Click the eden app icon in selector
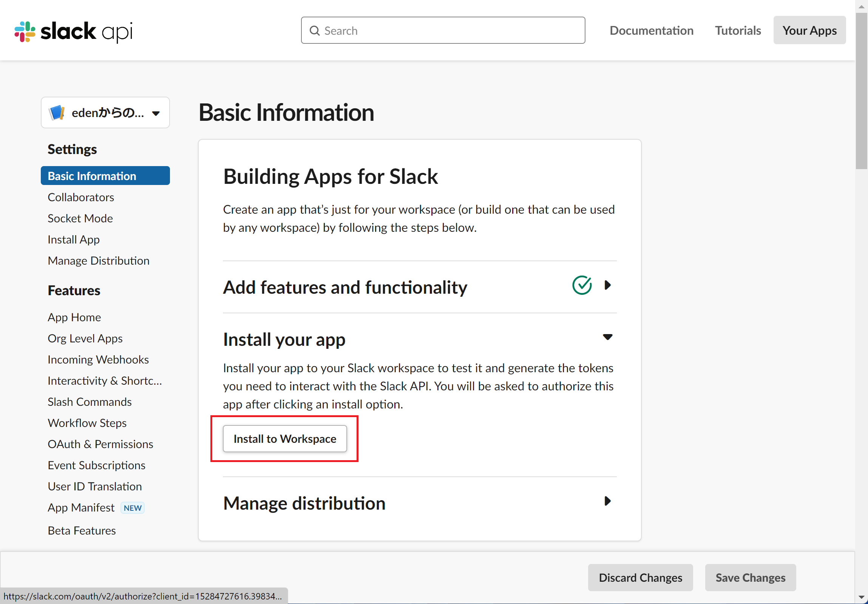The width and height of the screenshot is (868, 604). pos(57,112)
